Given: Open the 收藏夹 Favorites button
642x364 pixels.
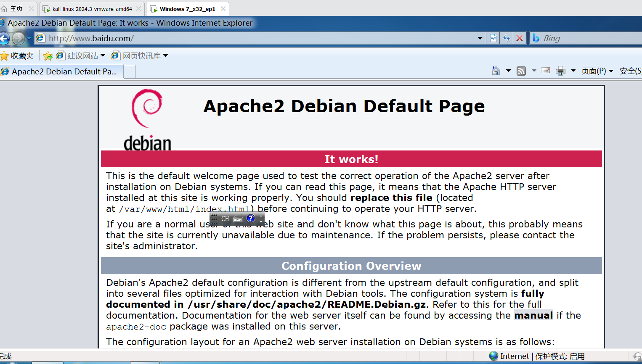Looking at the screenshot, I should tap(17, 55).
